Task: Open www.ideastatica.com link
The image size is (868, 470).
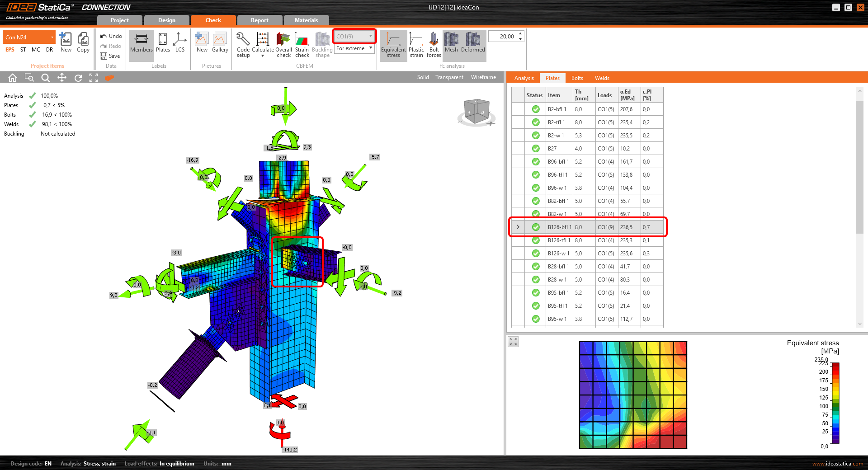Action: 838,464
